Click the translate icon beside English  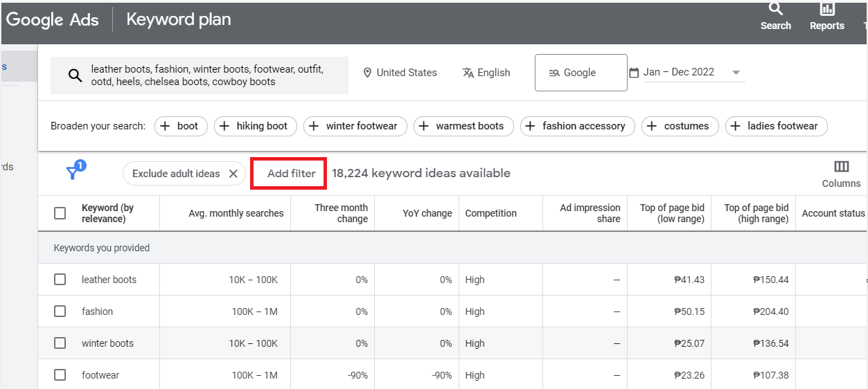pyautogui.click(x=468, y=73)
